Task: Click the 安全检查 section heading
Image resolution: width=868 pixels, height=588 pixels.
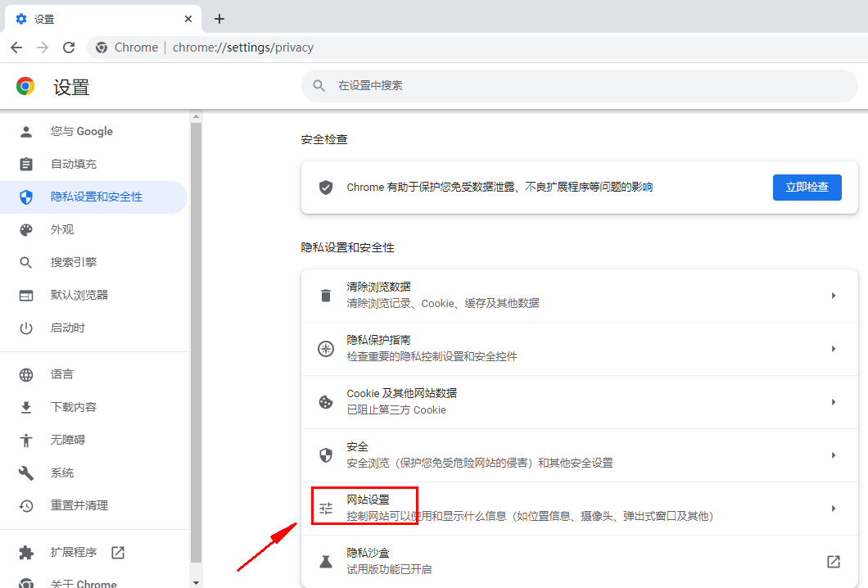Action: click(324, 139)
